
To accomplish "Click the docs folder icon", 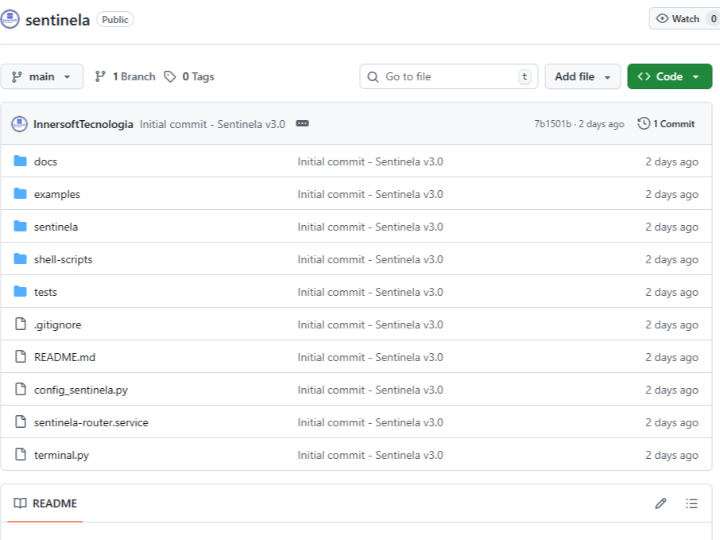I will tap(20, 161).
